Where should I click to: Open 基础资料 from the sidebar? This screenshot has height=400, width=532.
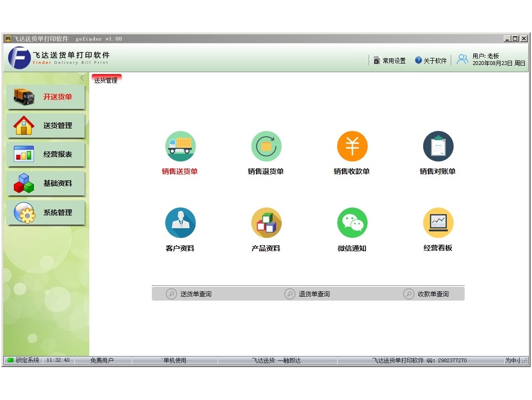coord(46,184)
